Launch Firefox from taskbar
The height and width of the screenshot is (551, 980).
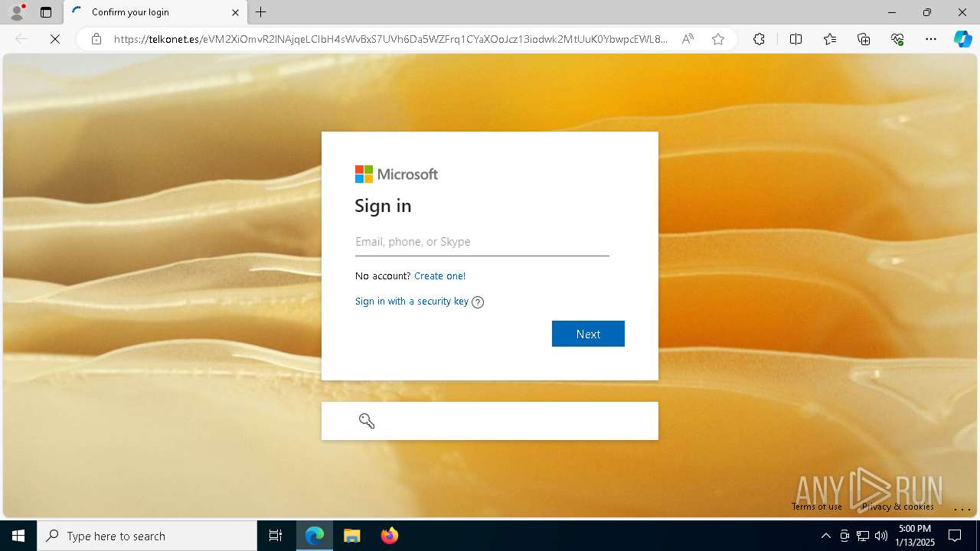click(390, 536)
